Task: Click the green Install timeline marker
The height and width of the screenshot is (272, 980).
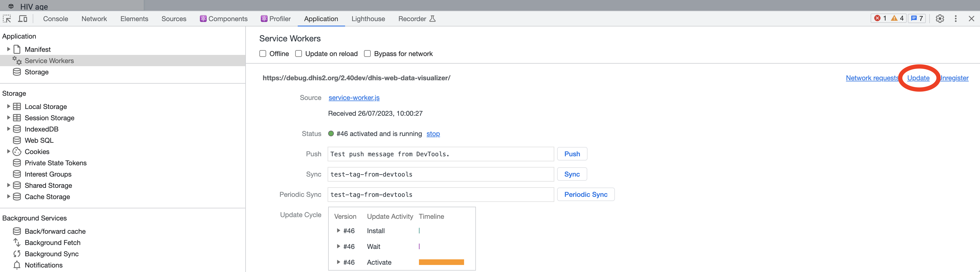Action: pos(419,231)
